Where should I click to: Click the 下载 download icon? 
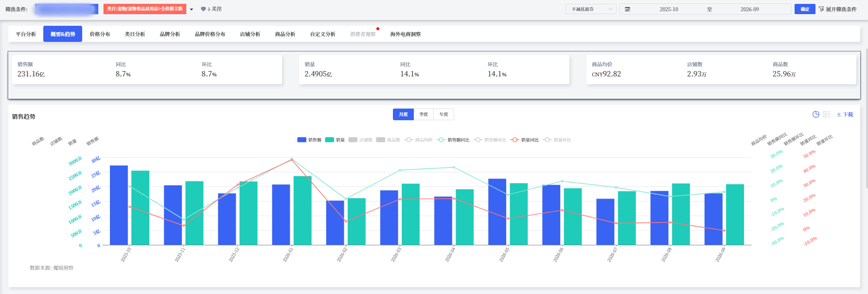(x=839, y=114)
